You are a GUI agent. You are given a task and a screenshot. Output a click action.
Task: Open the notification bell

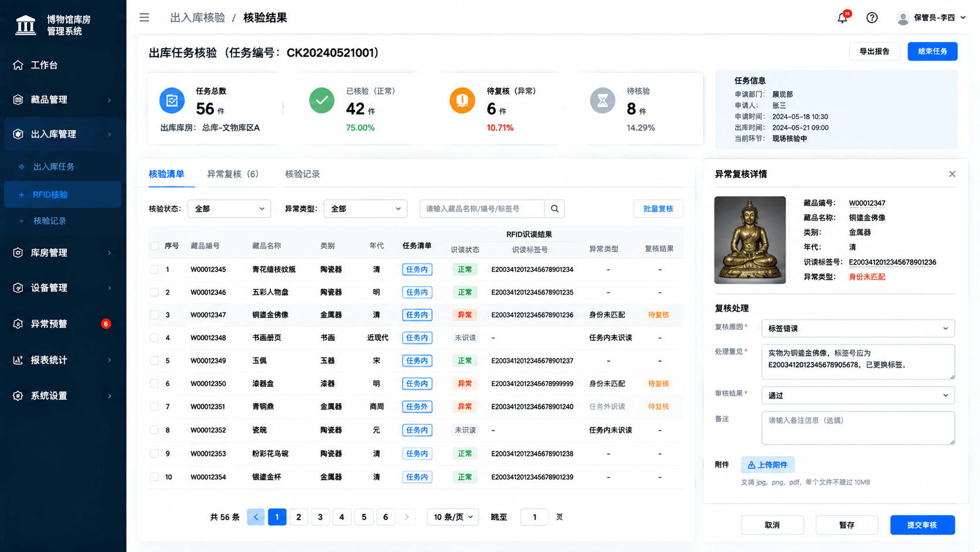click(842, 18)
